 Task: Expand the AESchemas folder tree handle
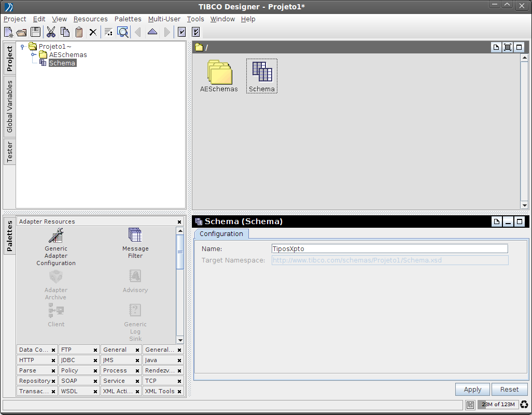33,54
